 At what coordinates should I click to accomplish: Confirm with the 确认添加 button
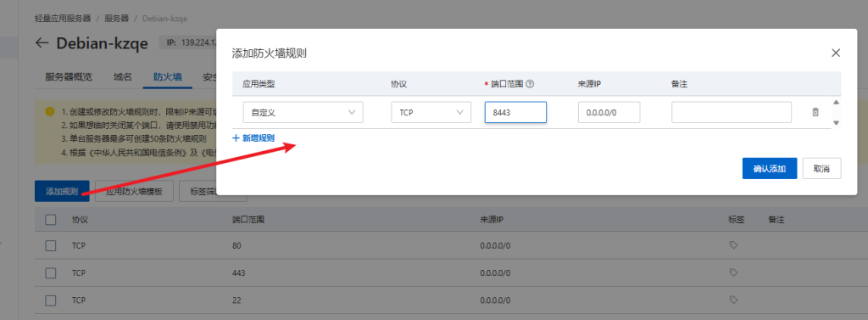[x=770, y=169]
